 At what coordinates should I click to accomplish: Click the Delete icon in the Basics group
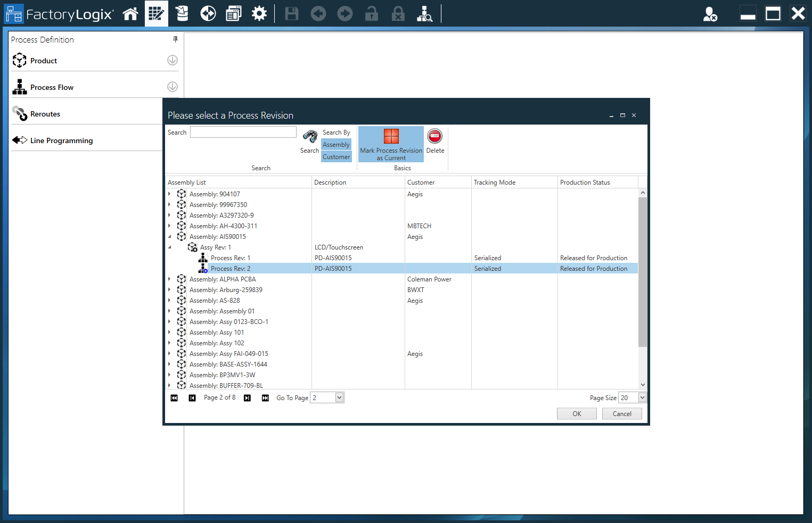pyautogui.click(x=435, y=136)
